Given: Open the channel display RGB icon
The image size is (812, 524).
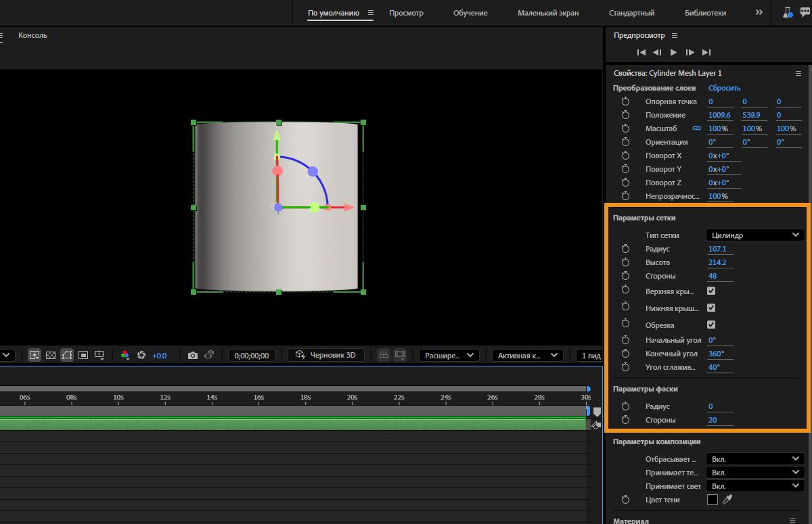Looking at the screenshot, I should click(125, 355).
